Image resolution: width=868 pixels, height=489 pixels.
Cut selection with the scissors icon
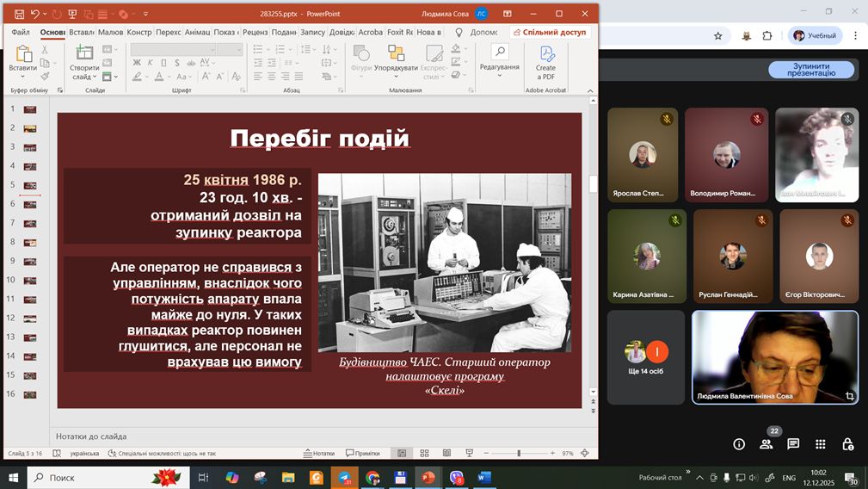click(x=45, y=50)
